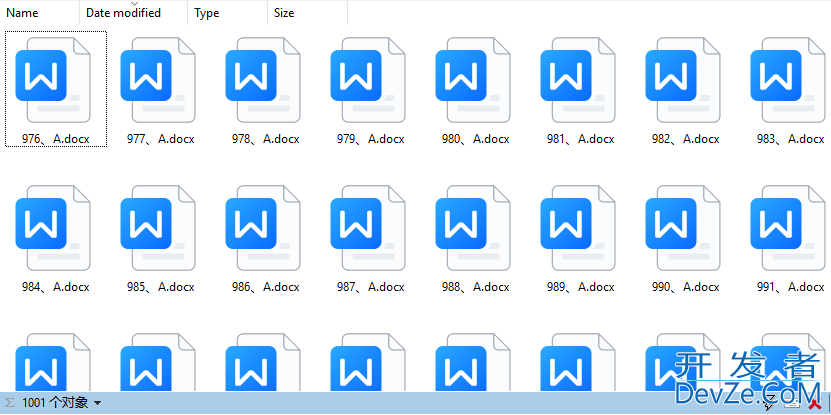Choose the 984、A.docx file icon

click(x=53, y=228)
